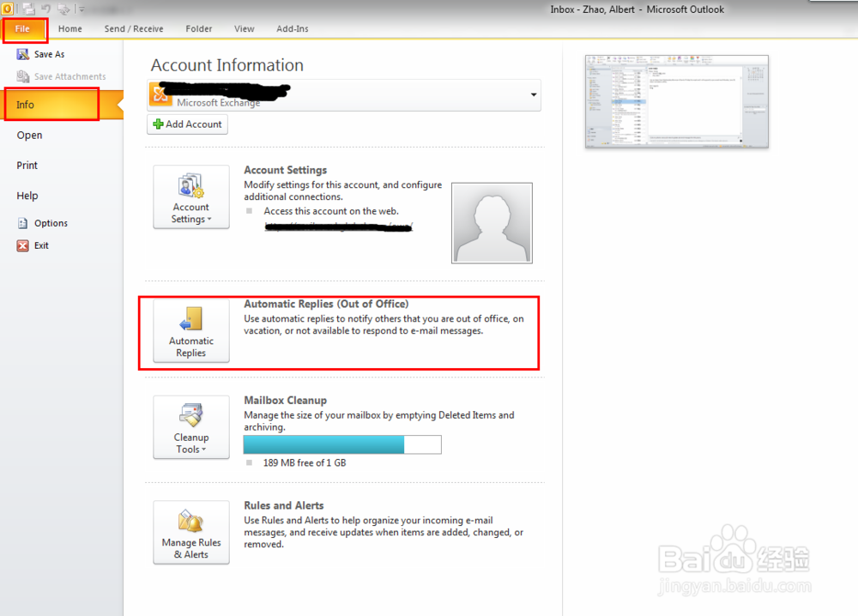Click the '189 MB free of 1 GB' text
Viewport: 858px width, 616px height.
coord(305,462)
